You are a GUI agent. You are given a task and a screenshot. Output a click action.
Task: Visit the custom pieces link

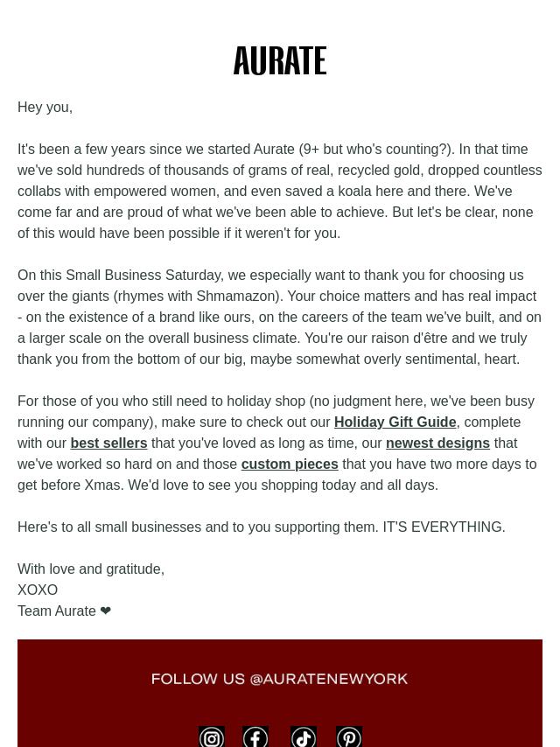pyautogui.click(x=290, y=464)
